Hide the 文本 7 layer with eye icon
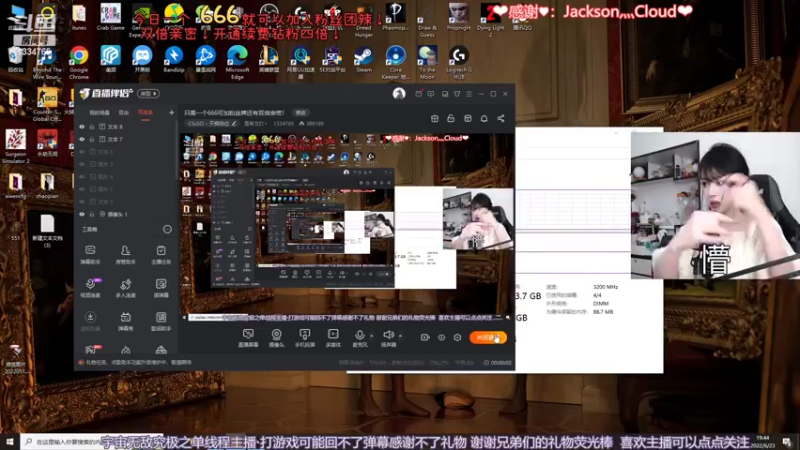The height and width of the screenshot is (450, 800). 82,139
